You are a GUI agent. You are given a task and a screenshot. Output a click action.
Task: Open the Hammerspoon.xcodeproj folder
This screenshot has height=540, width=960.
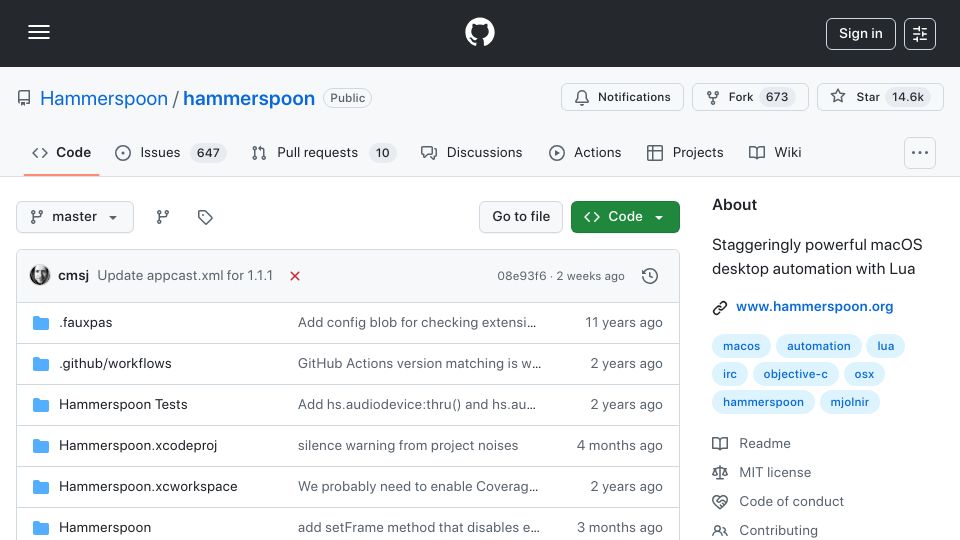click(138, 446)
